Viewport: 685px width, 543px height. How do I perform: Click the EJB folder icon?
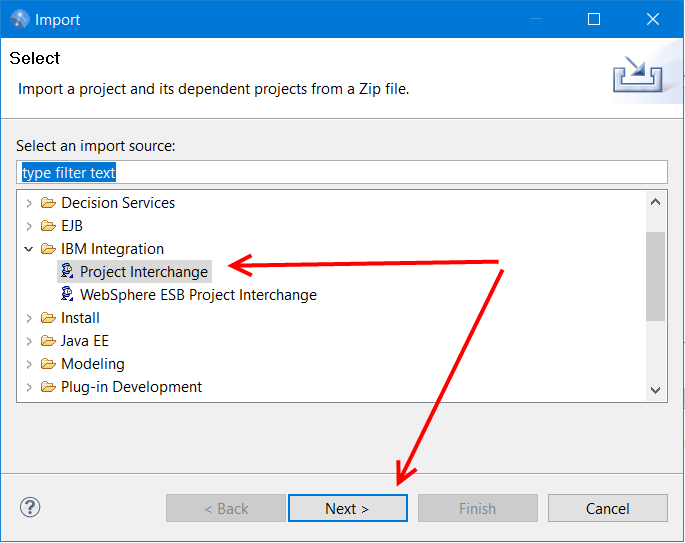[x=48, y=226]
